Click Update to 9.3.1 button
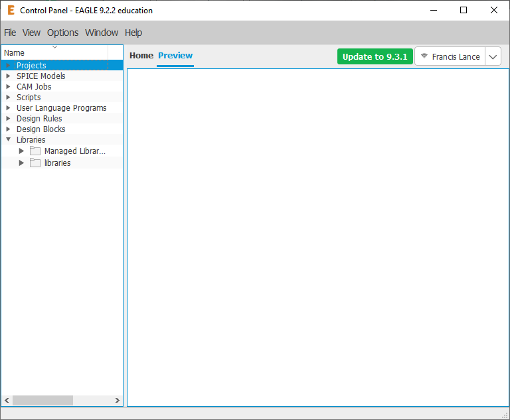The width and height of the screenshot is (510, 420). click(x=375, y=56)
